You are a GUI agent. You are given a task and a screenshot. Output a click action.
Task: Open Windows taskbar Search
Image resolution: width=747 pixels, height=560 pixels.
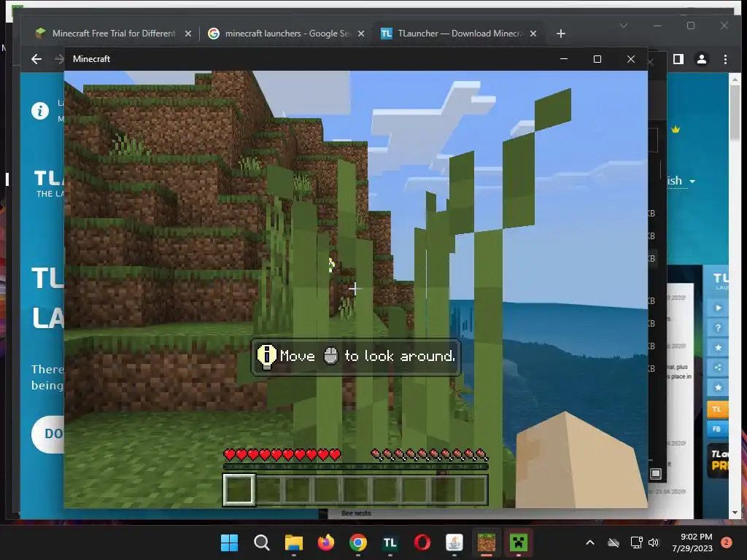coord(262,542)
